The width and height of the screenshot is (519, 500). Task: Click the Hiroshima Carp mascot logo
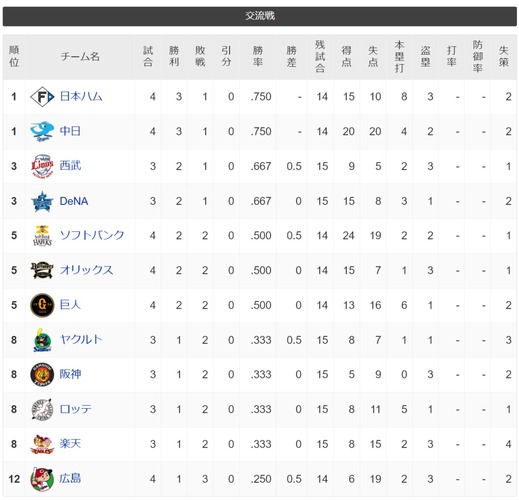coord(42,479)
